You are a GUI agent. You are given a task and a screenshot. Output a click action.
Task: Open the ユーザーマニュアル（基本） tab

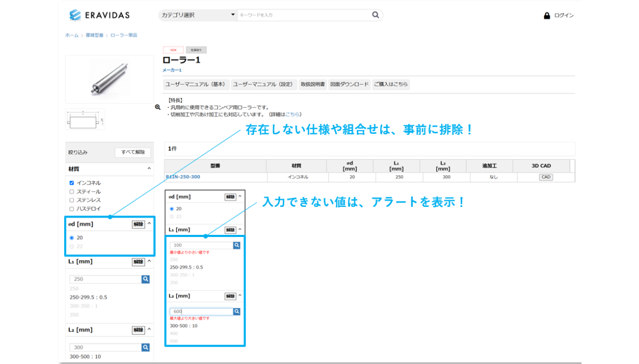[196, 85]
